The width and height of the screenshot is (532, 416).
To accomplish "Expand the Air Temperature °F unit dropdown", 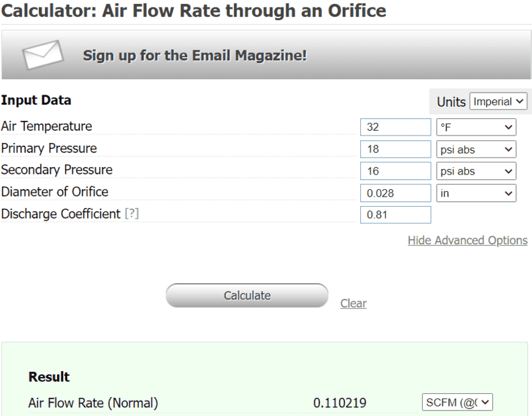I will (476, 127).
